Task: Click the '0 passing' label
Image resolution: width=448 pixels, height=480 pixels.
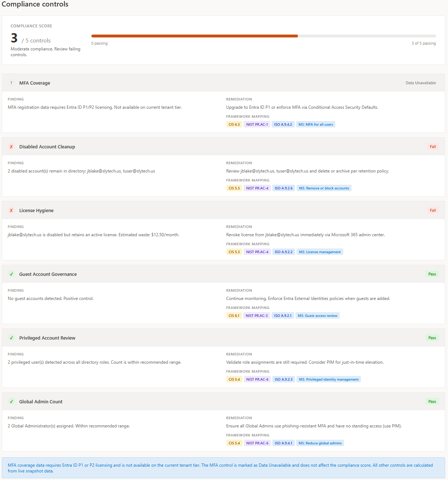Action: [99, 43]
